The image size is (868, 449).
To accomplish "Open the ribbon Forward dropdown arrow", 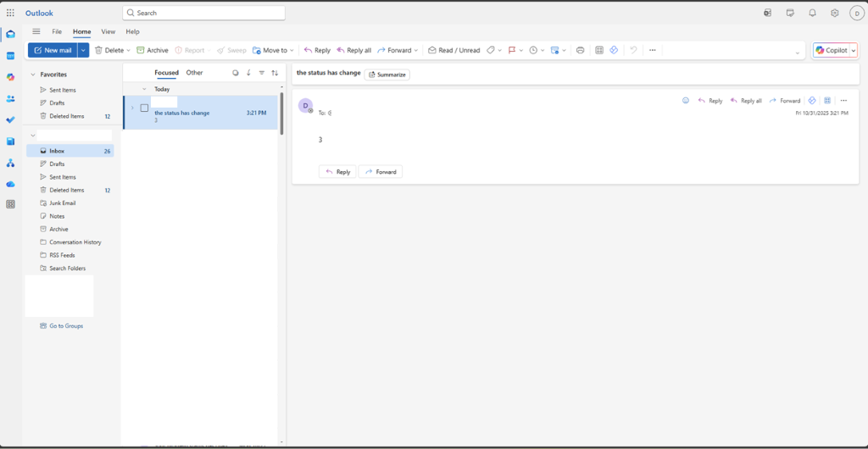I will (415, 50).
